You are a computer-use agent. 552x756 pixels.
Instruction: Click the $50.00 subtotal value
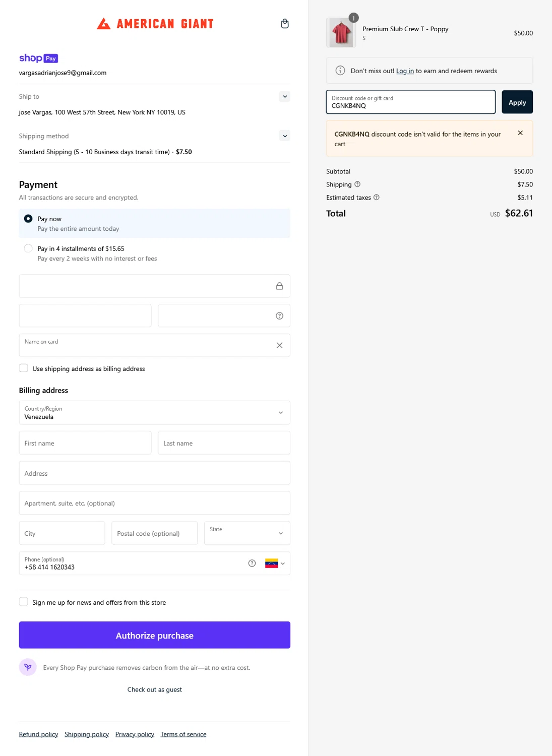tap(523, 171)
